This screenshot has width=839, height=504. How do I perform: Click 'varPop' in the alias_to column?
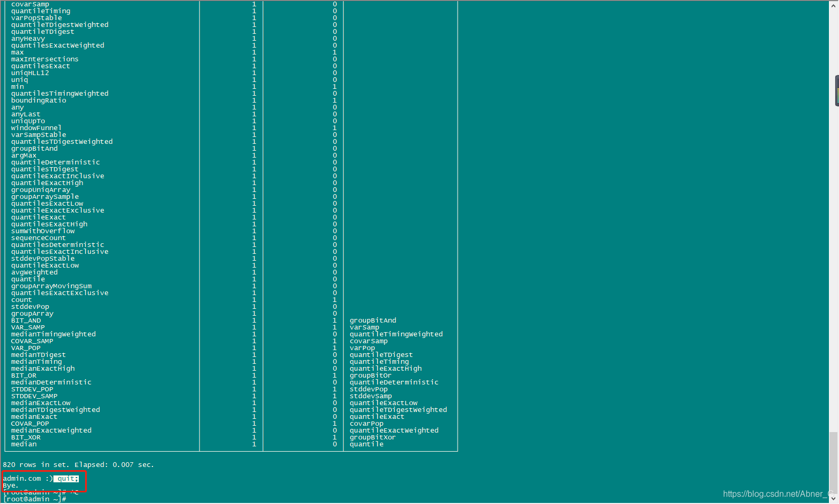[x=362, y=348]
